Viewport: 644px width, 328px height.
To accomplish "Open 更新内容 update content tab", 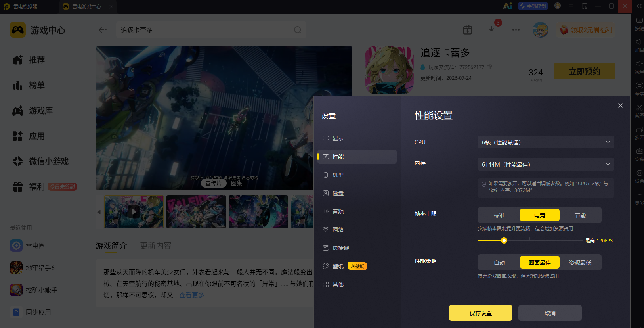I will click(156, 246).
